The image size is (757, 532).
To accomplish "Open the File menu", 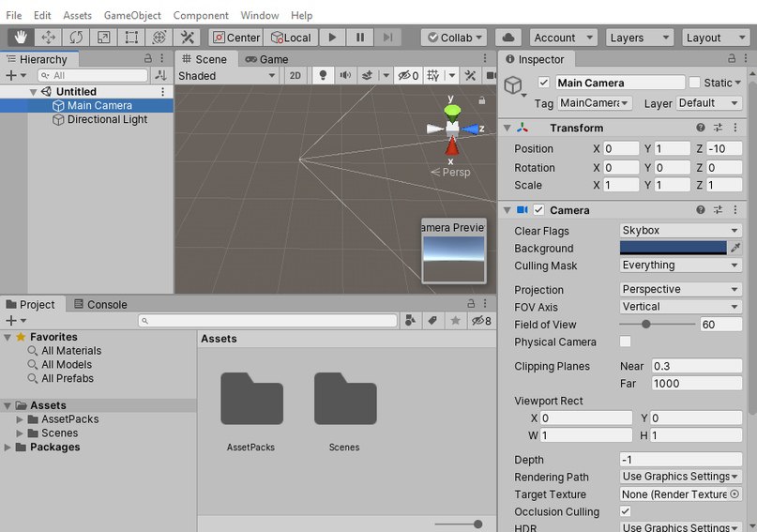I will [13, 15].
